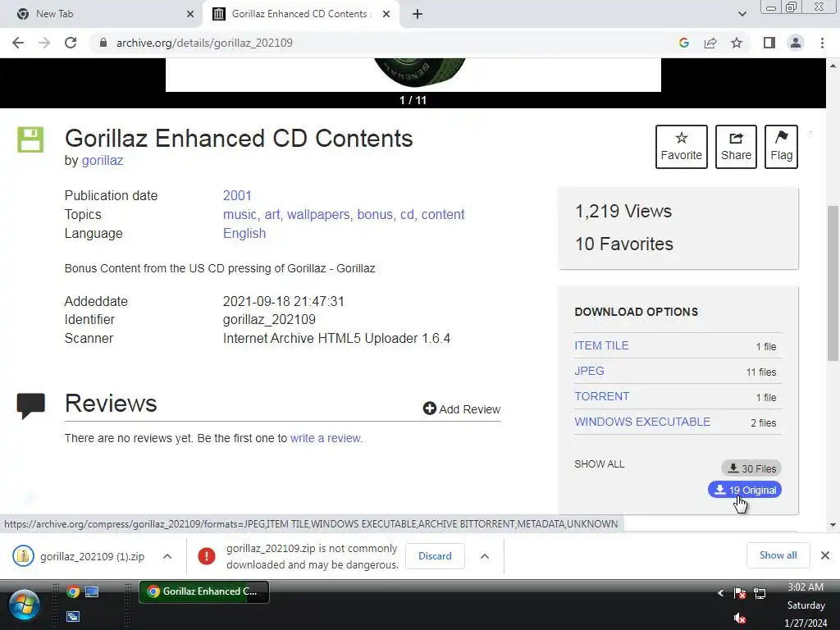Click the taskbar clock showing 3:02 AM
The image size is (840, 630).
coord(806,605)
